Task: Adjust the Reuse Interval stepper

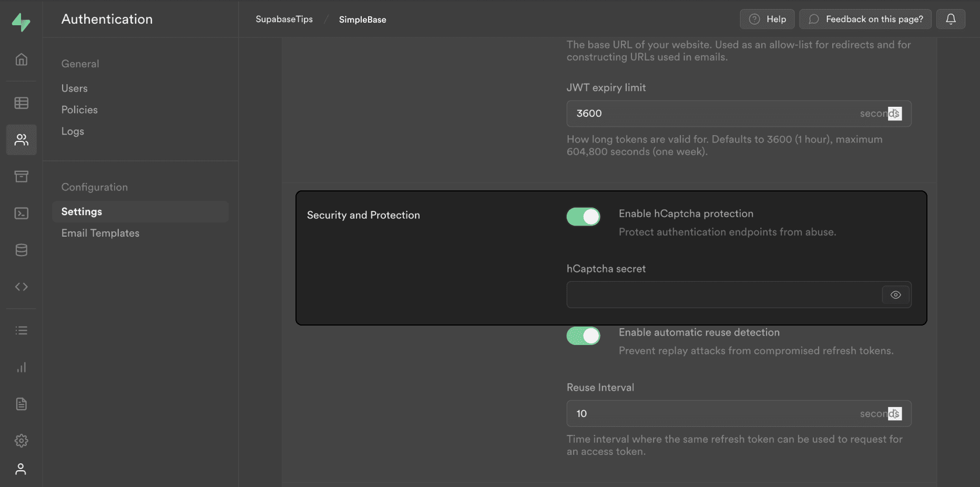Action: [x=895, y=414]
